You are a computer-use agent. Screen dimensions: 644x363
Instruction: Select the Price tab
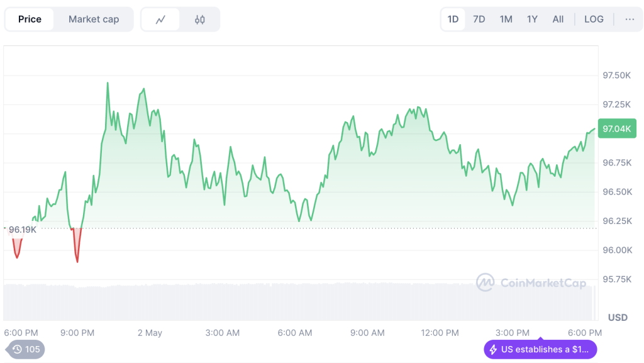click(30, 20)
